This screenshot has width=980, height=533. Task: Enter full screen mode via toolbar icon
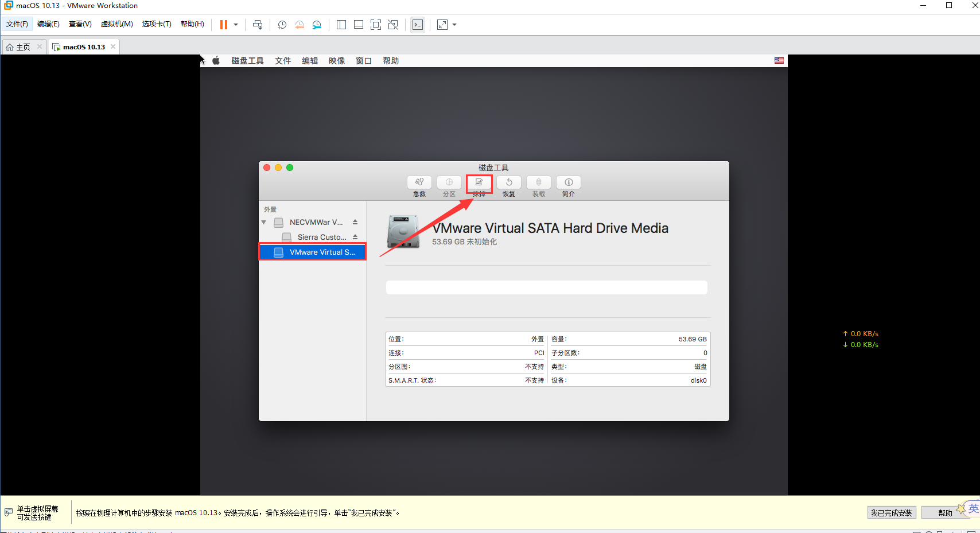pos(376,25)
